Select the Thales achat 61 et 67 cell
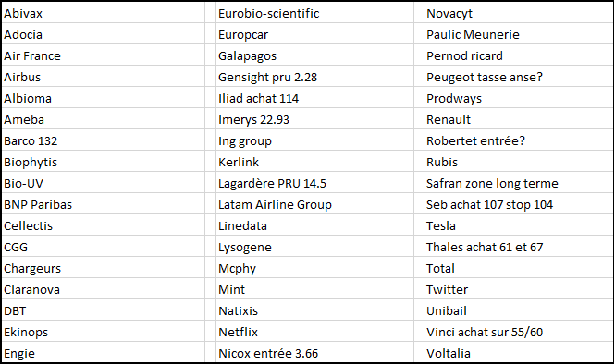Image resolution: width=615 pixels, height=364 pixels. click(519, 247)
